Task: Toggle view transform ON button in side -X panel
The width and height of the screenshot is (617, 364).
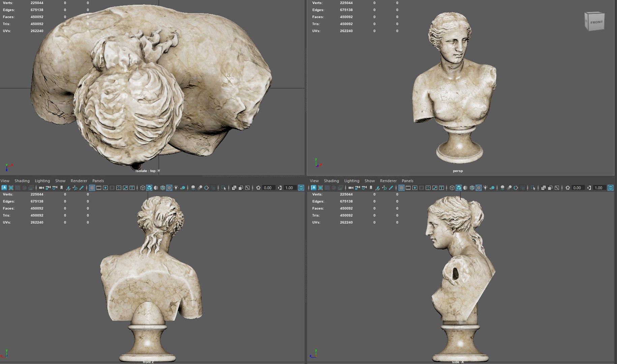Action: (x=611, y=188)
